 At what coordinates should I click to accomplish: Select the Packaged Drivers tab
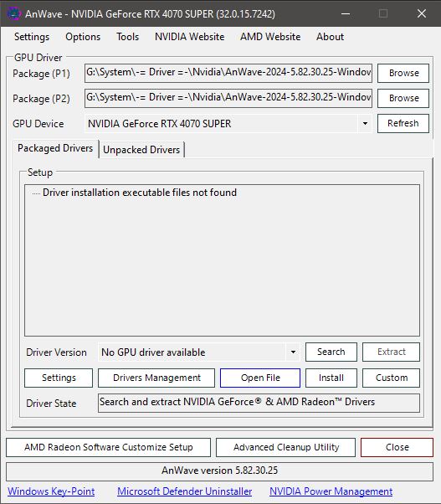(x=55, y=148)
